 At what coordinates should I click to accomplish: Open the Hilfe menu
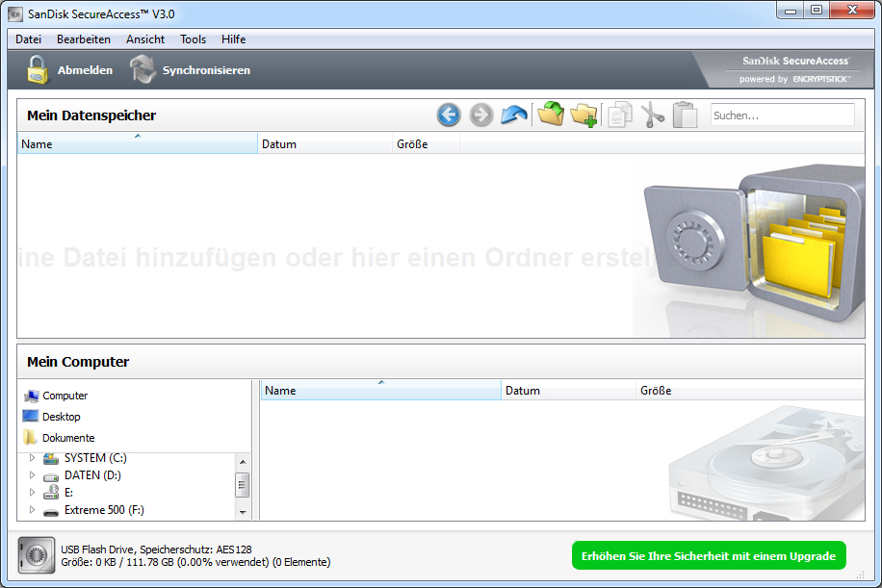233,39
